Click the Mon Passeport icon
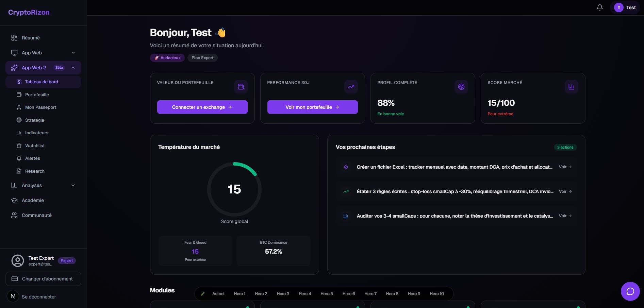This screenshot has width=644, height=308. coord(18,107)
